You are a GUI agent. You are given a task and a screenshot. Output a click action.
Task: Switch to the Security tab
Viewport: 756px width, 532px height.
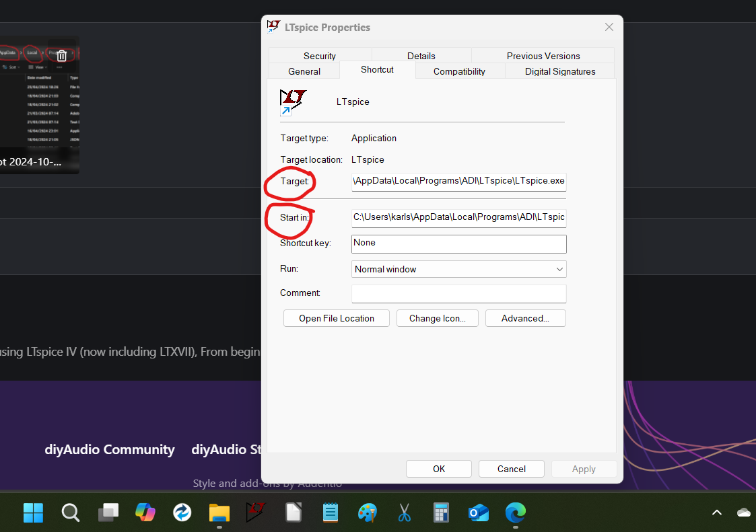(x=320, y=56)
